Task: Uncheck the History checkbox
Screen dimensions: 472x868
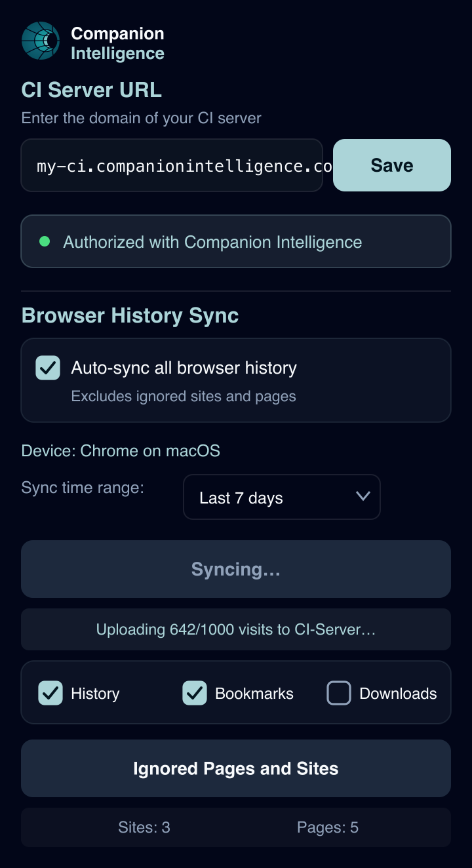Action: (x=50, y=693)
